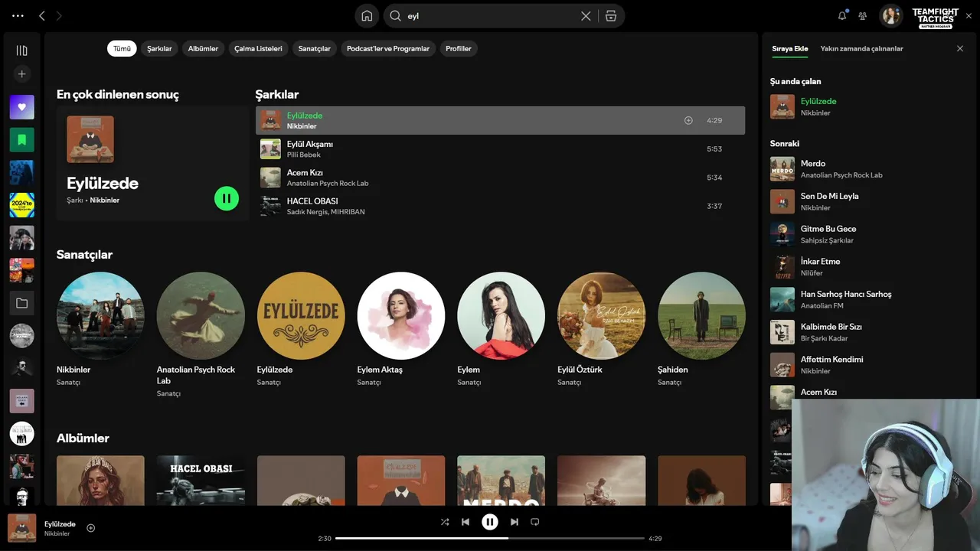The image size is (980, 551).
Task: Toggle shuffle playback
Action: tap(445, 522)
